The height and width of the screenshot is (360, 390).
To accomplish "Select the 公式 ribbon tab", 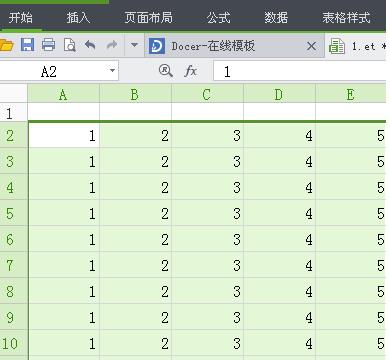I will 218,17.
